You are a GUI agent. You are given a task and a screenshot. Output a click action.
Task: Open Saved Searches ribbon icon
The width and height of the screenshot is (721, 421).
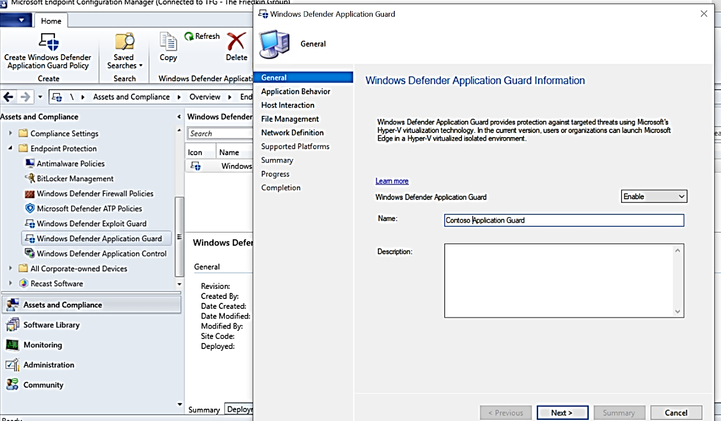(x=124, y=42)
